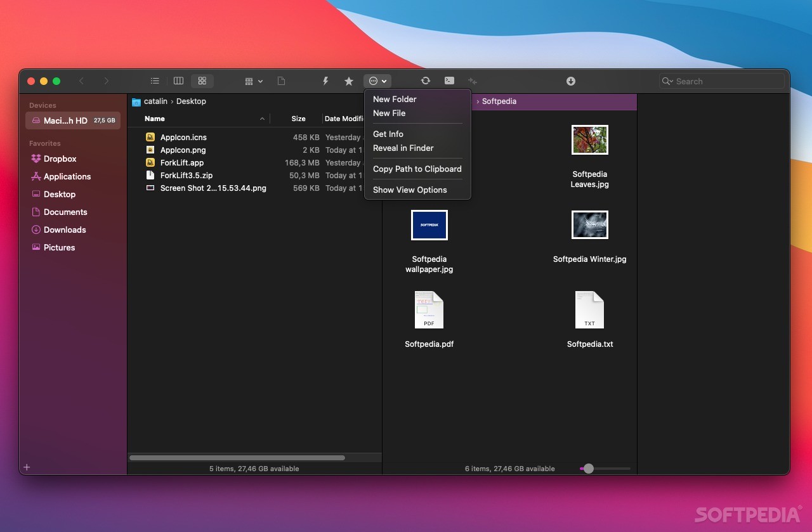Viewport: 812px width, 532px height.
Task: Select Screen Shot 2...15.53.44.png row
Action: [x=254, y=188]
